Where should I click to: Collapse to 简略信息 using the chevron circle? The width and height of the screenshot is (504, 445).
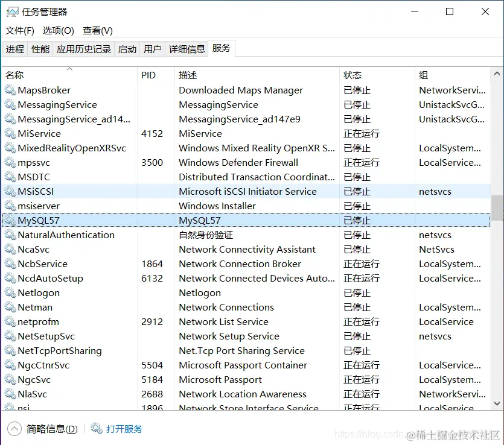[x=14, y=429]
